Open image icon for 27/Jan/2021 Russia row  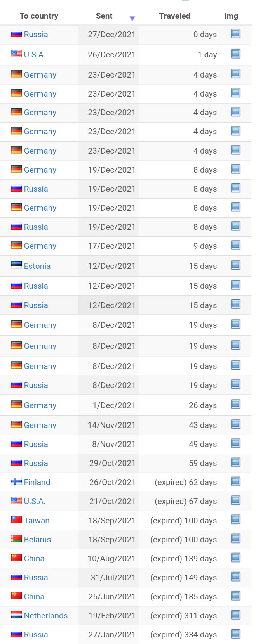coord(235,634)
